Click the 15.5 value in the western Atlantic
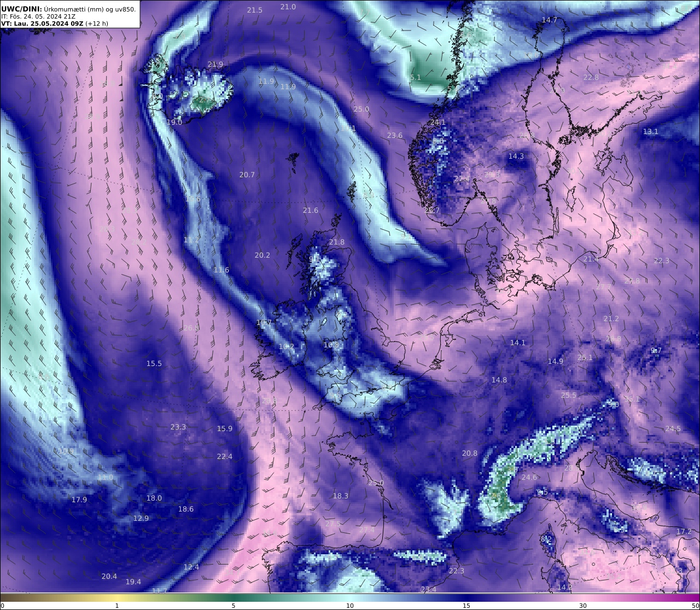Viewport: 700px width, 610px height. [154, 363]
